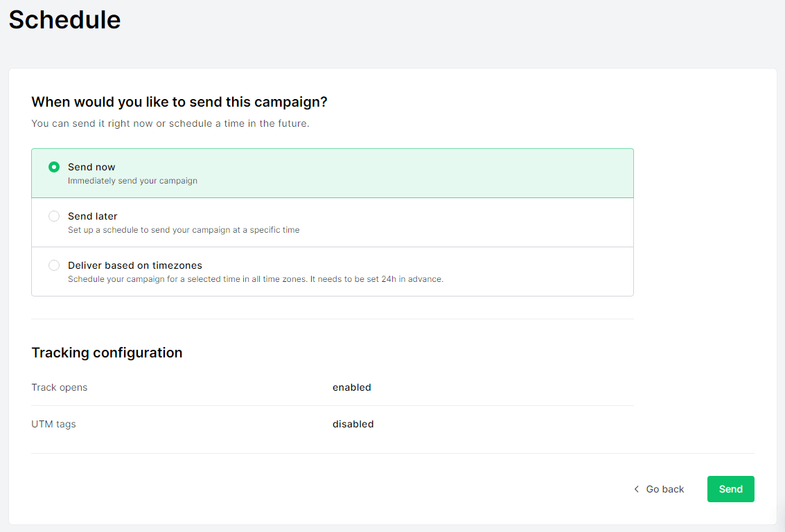Image resolution: width=785 pixels, height=532 pixels.
Task: Click the left chevron beside Go back
Action: point(637,489)
